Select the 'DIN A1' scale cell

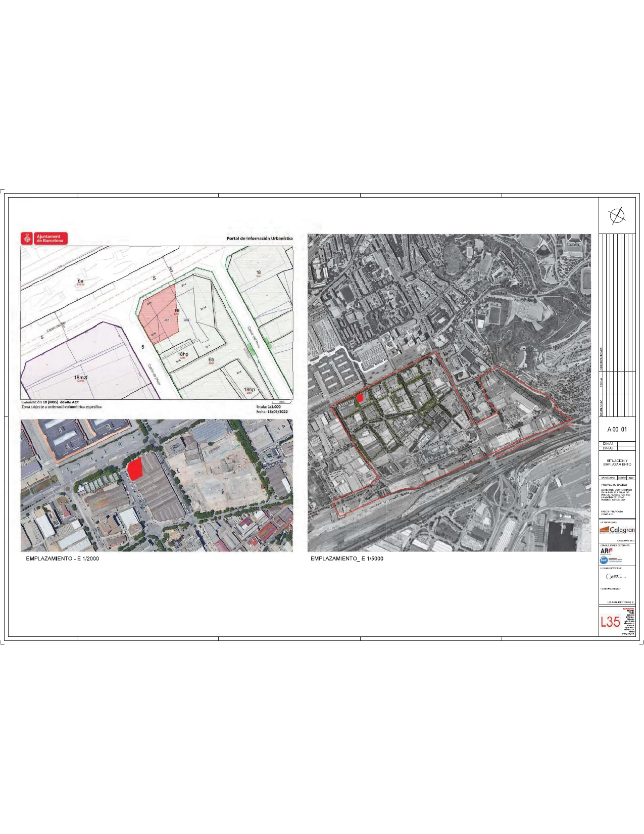point(608,444)
